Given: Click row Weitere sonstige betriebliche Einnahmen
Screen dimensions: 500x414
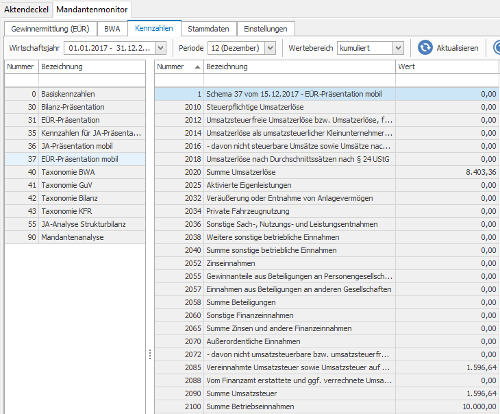Looking at the screenshot, I should (x=327, y=237).
